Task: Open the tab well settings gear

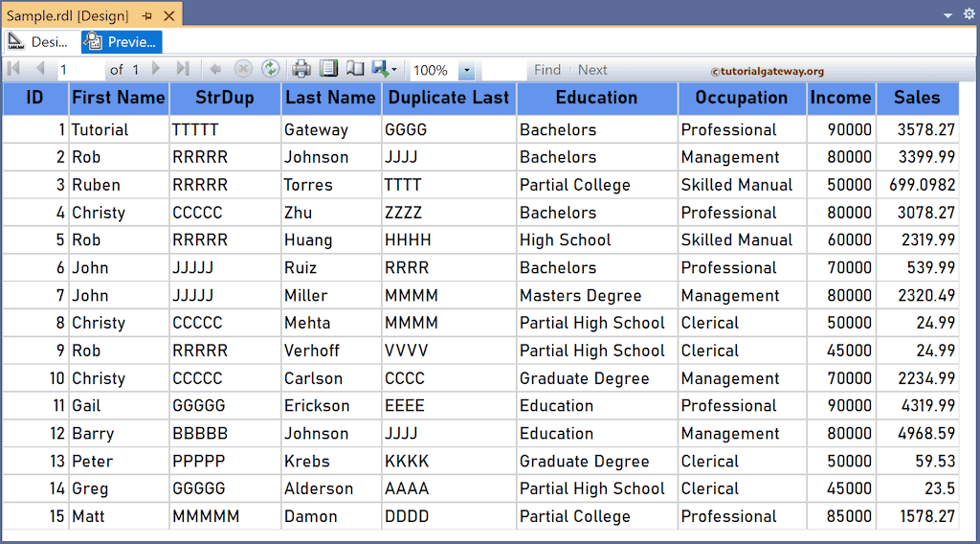Action: pos(969,13)
